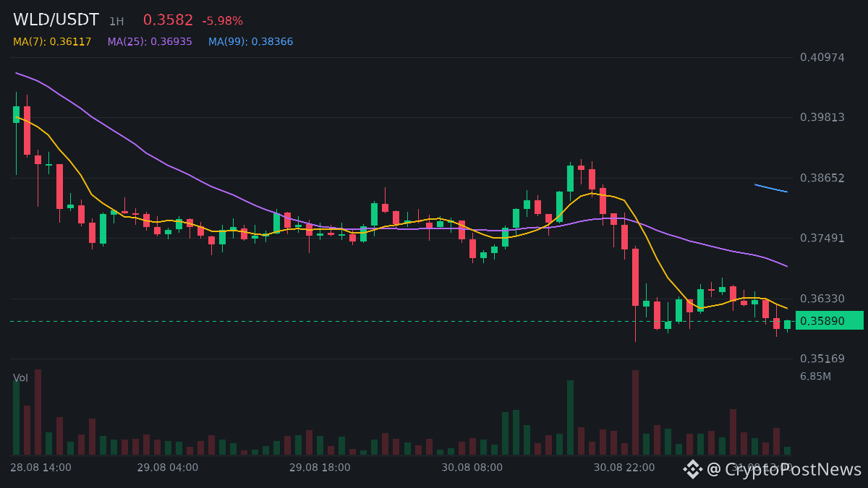Viewport: 868px width, 488px height.
Task: Click the 30.08 08:00 time label
Action: pyautogui.click(x=472, y=468)
